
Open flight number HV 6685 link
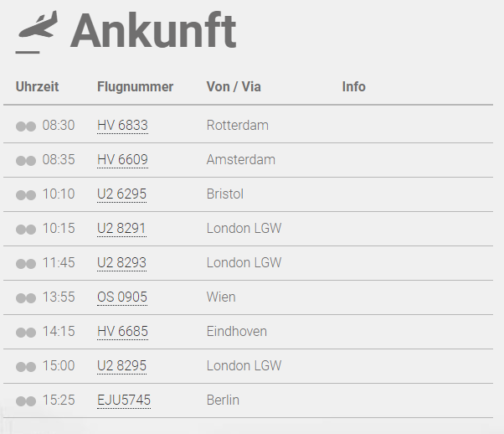point(122,332)
